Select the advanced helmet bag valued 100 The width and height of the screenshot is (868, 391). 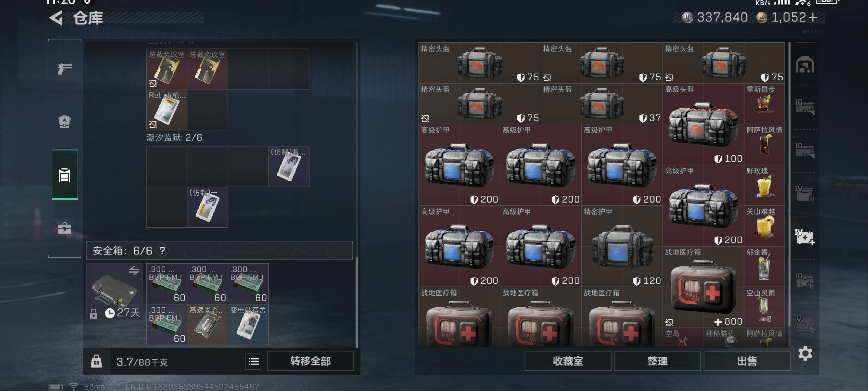703,124
